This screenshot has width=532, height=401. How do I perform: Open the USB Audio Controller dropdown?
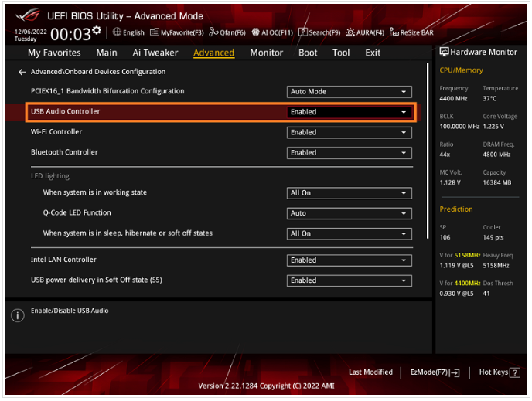[350, 112]
